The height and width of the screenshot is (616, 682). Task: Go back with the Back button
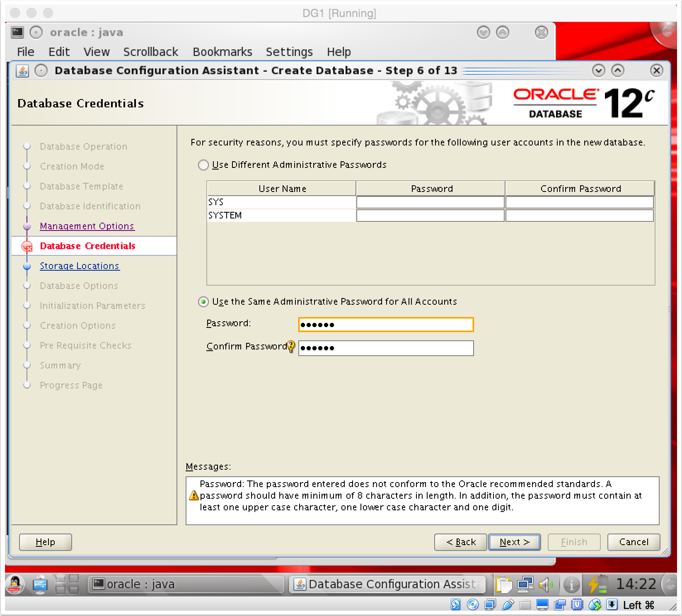click(460, 542)
